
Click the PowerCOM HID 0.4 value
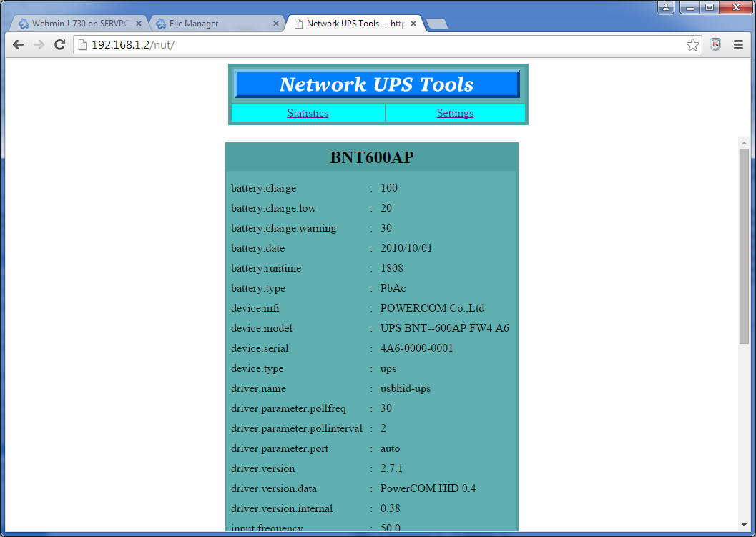pos(428,488)
